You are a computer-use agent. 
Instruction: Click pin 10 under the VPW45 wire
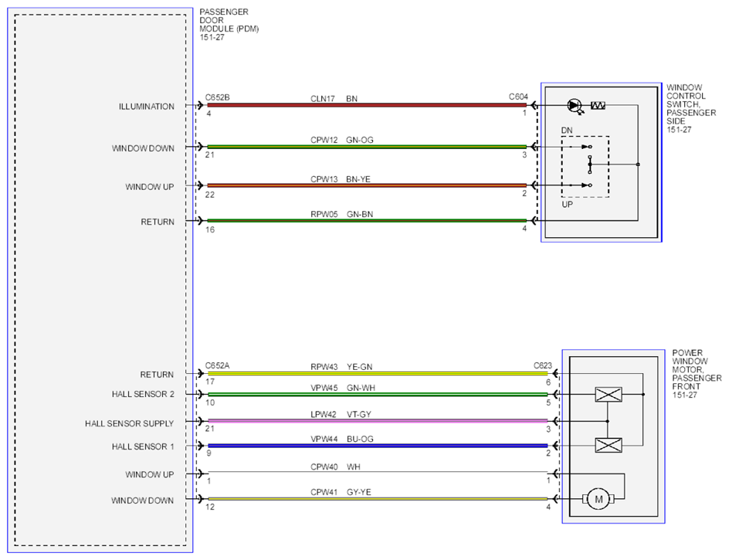pyautogui.click(x=210, y=402)
